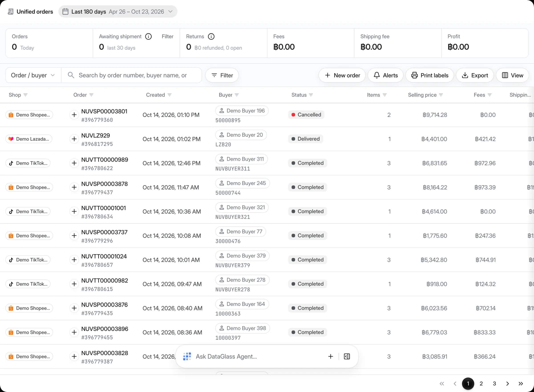The width and height of the screenshot is (534, 392).
Task: Click the Cancelled status badge
Action: pos(306,115)
